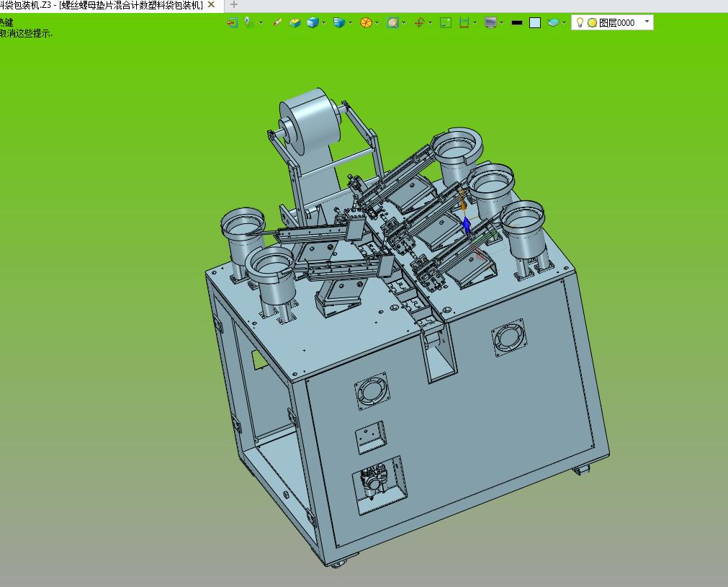
Task: Click the 取消这些提示 hint text
Action: click(26, 33)
